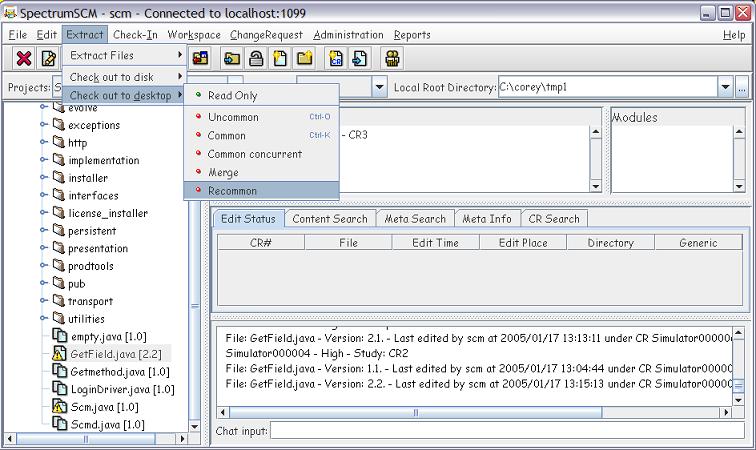Choose Read Only checkout option
Screen dimensions: 756x450
(261, 95)
